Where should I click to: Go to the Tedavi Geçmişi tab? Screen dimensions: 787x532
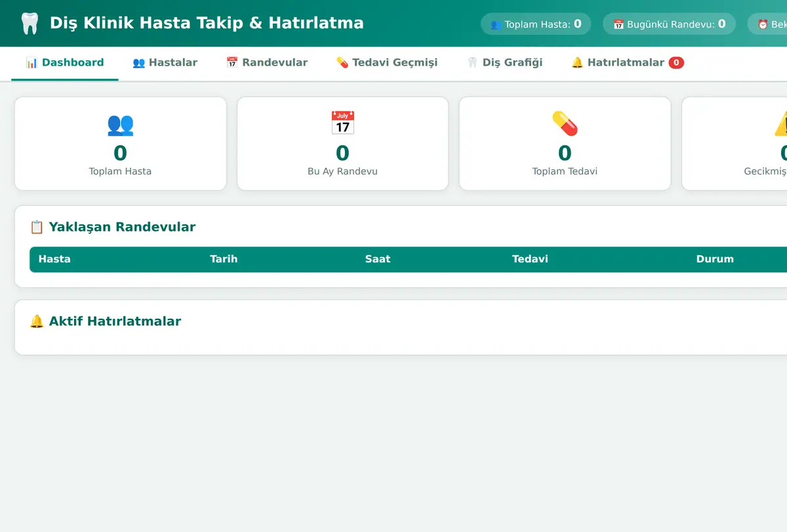point(387,63)
